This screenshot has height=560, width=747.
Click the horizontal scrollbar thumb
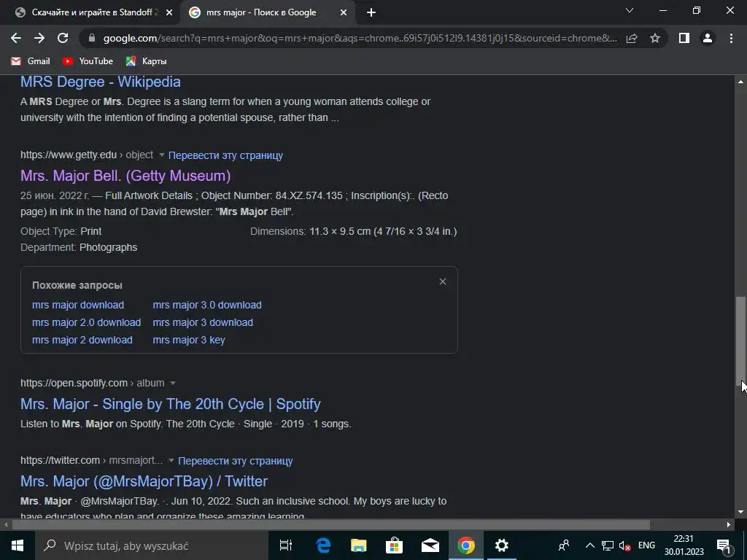pos(331,525)
